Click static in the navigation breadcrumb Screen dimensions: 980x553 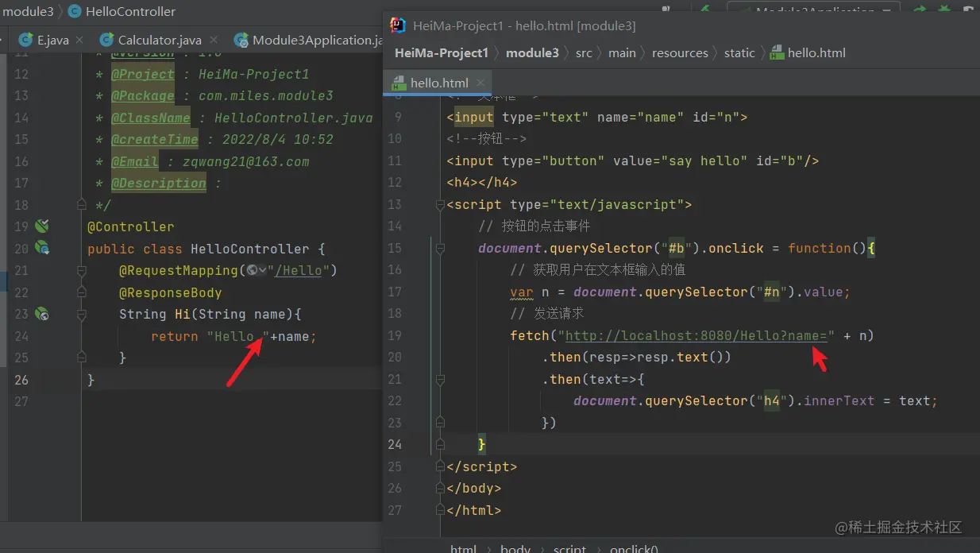click(739, 53)
